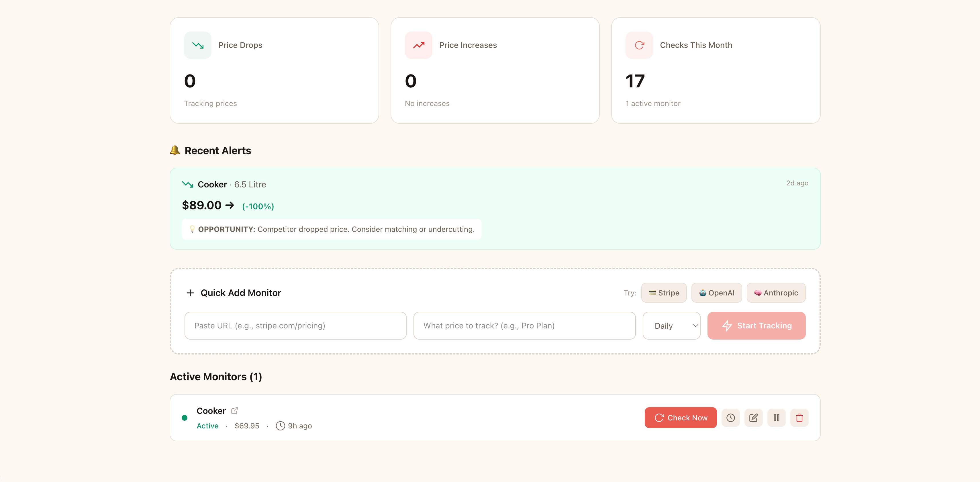Click the bell icon beside Recent Alerts
The width and height of the screenshot is (980, 482).
[175, 150]
